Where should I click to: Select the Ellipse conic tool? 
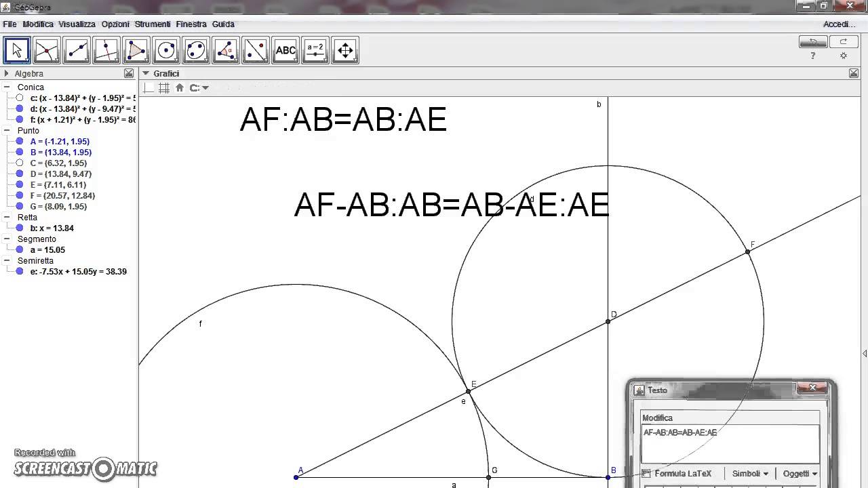tap(196, 50)
